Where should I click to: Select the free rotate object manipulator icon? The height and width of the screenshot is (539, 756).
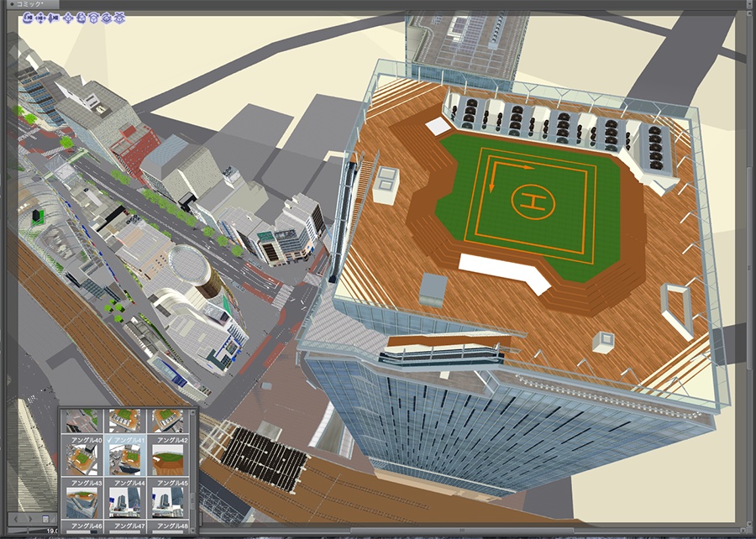coord(81,18)
